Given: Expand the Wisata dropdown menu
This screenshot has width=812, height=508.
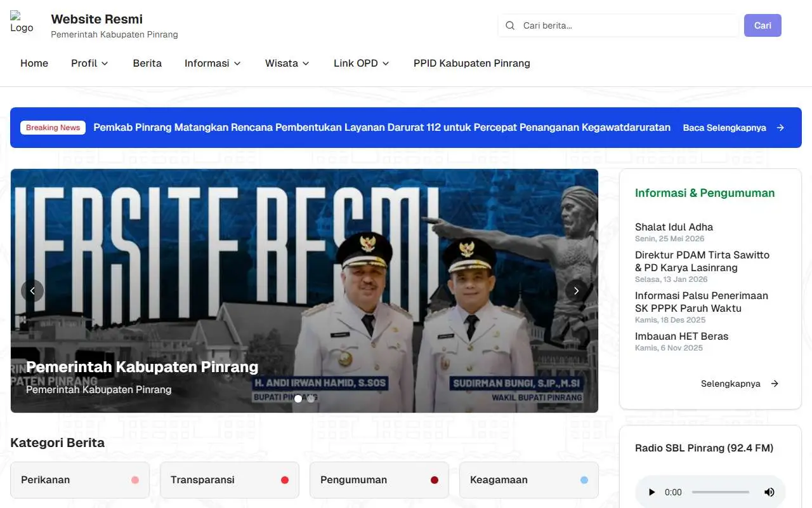Looking at the screenshot, I should pyautogui.click(x=287, y=63).
